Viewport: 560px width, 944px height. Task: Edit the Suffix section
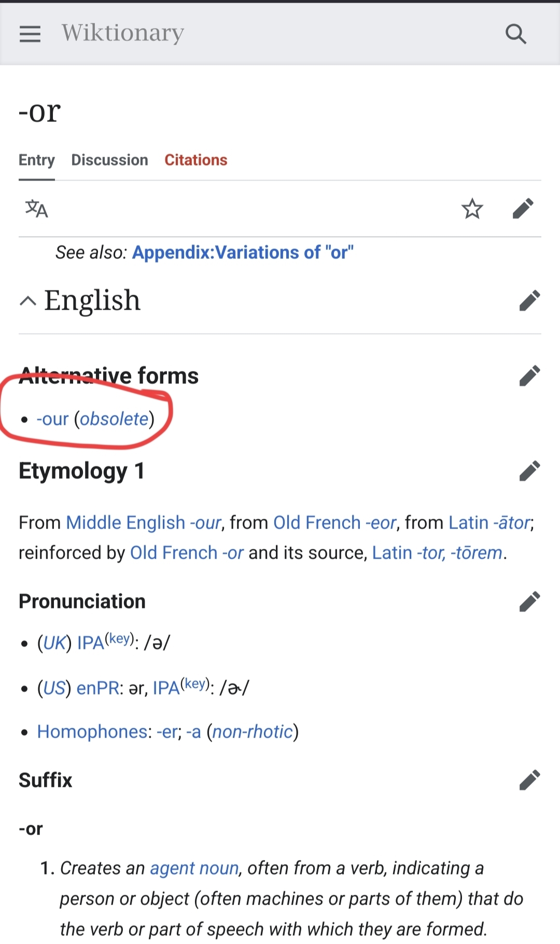coord(530,780)
